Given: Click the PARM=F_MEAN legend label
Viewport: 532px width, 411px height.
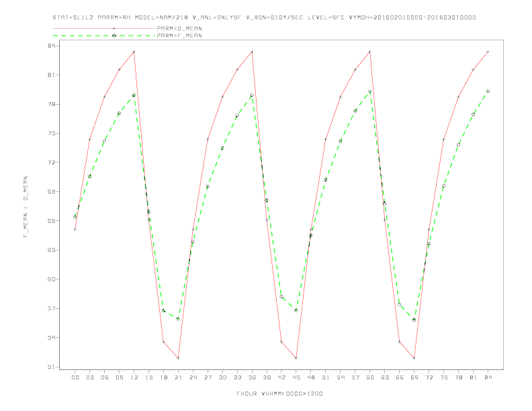Looking at the screenshot, I should coord(179,36).
